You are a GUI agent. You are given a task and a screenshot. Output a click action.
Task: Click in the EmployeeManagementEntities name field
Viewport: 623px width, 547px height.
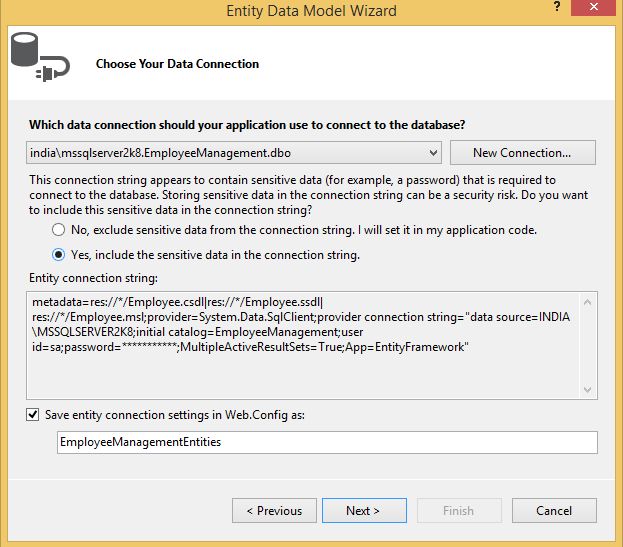[x=325, y=442]
